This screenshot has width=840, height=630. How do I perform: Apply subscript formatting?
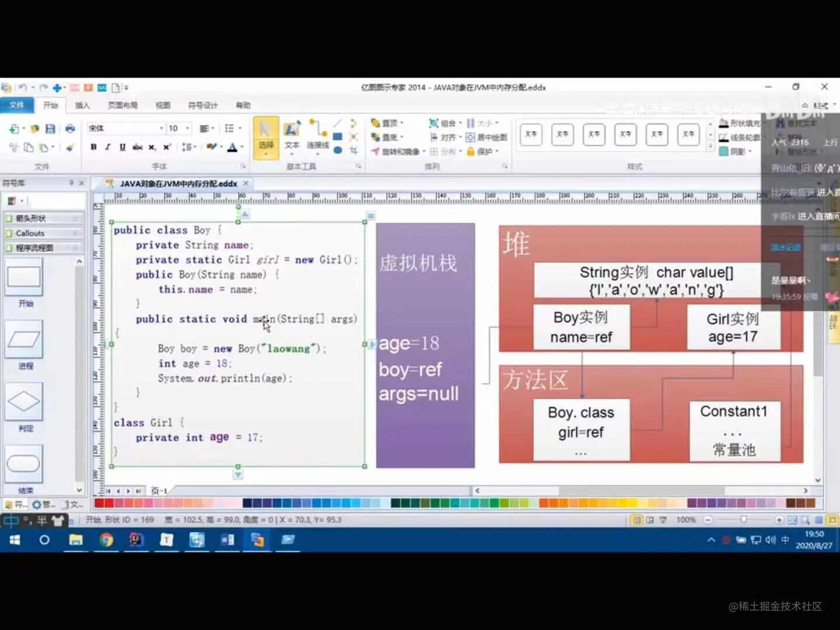click(152, 147)
